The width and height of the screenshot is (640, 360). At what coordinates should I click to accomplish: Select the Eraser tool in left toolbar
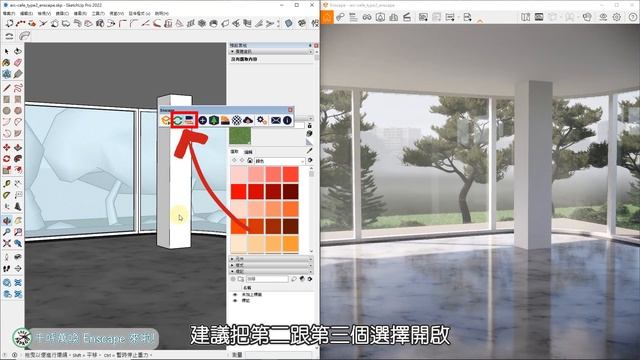click(x=18, y=62)
